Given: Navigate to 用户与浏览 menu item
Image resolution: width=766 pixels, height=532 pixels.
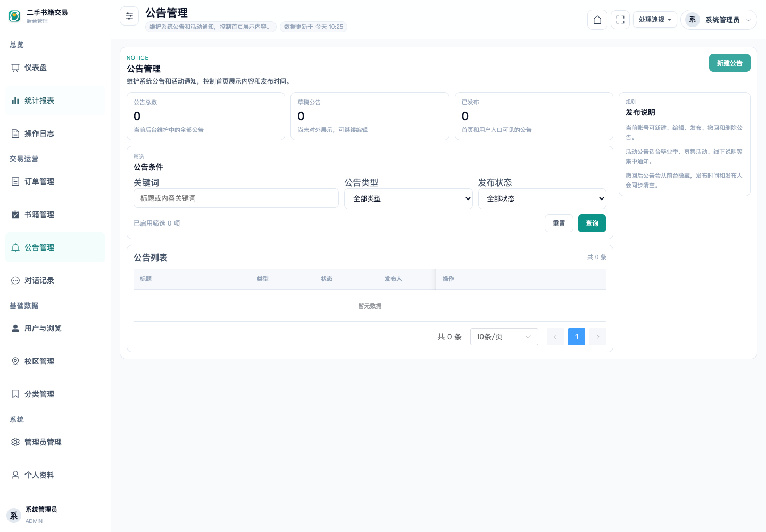Looking at the screenshot, I should tap(55, 328).
